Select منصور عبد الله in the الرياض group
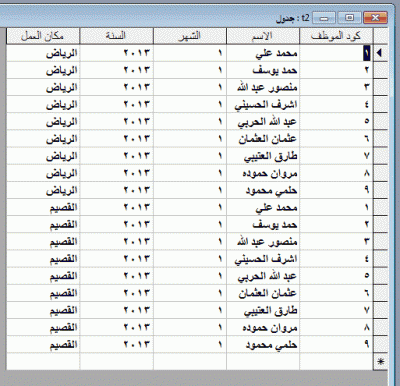 (x=263, y=87)
